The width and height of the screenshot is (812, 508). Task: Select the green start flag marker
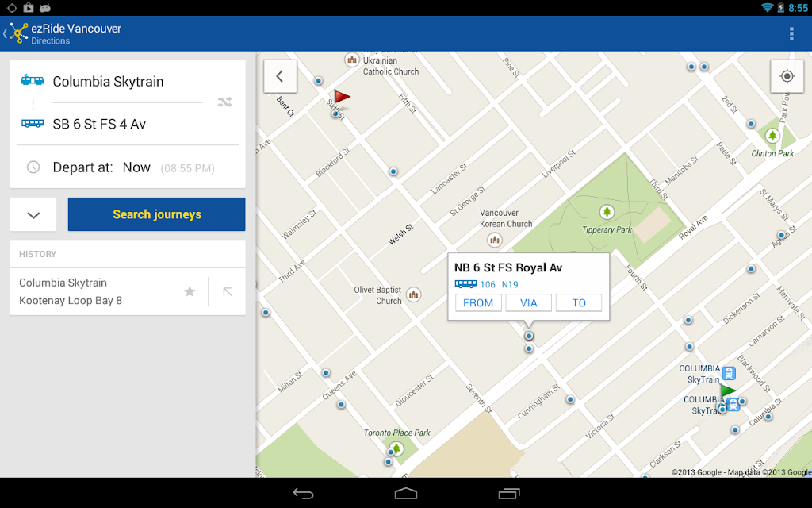tap(728, 391)
